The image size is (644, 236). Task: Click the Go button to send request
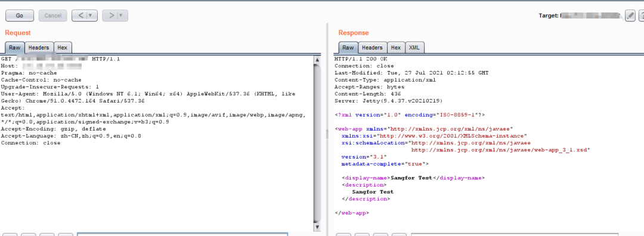click(x=19, y=15)
